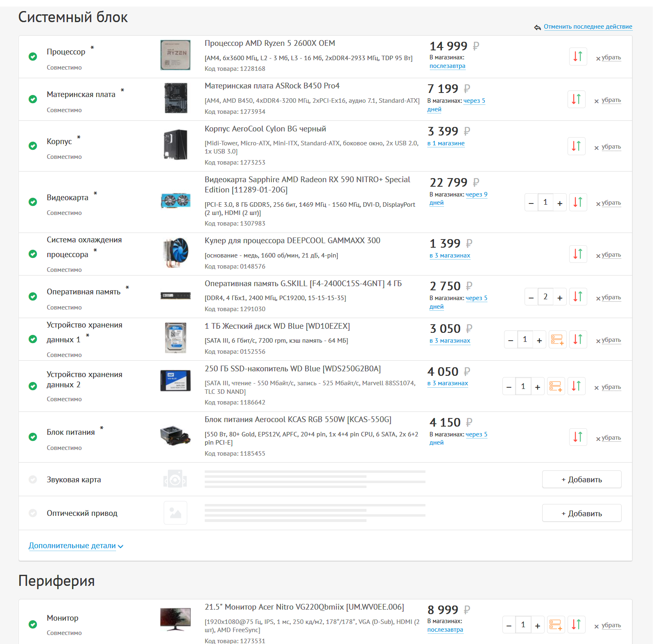Increase 250 ГБ SSD quantity
656x644 pixels.
pyautogui.click(x=538, y=386)
